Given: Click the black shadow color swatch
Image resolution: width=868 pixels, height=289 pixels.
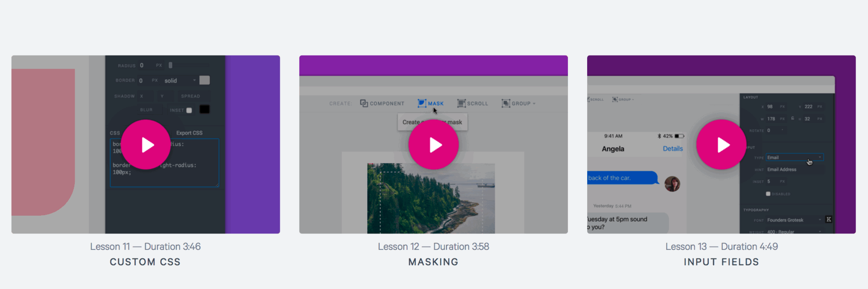Looking at the screenshot, I should 205,110.
